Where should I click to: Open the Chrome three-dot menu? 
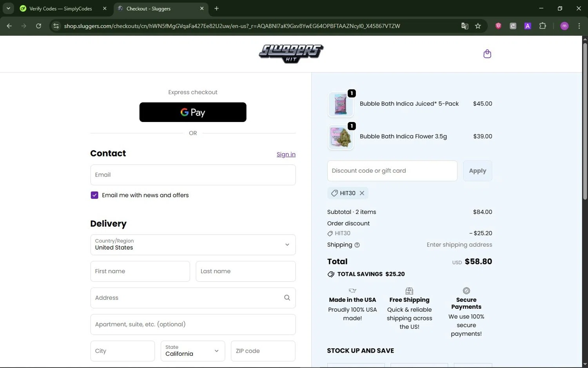579,26
